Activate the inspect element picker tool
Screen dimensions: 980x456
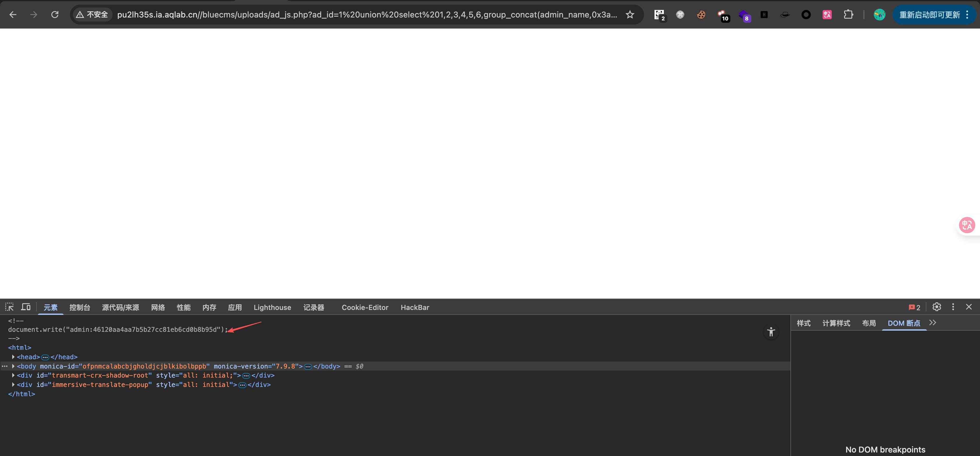(x=9, y=307)
